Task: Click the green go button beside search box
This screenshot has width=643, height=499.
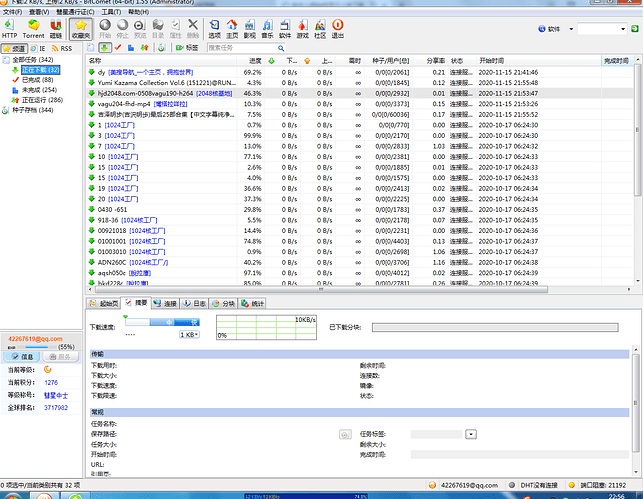Action: tap(635, 29)
